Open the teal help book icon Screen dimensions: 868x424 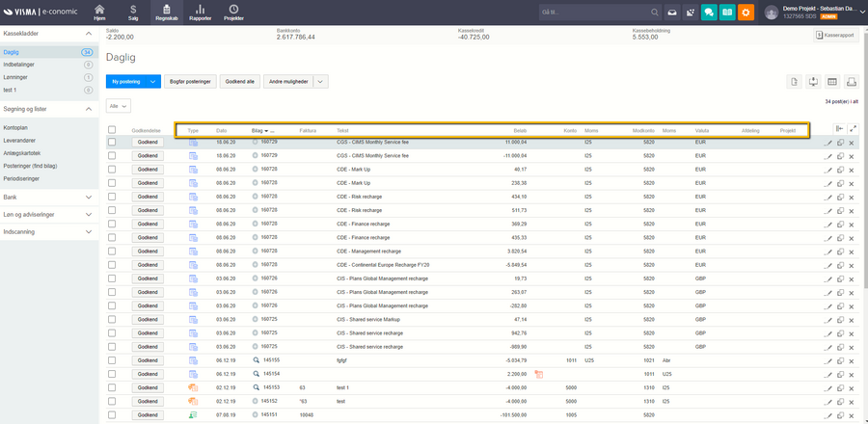[x=726, y=12]
